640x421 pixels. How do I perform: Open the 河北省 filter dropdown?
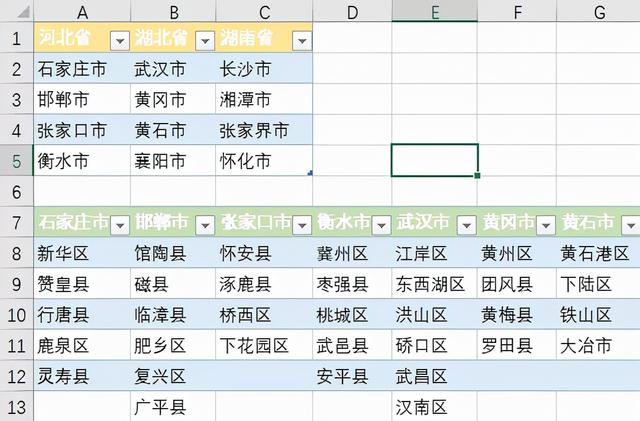click(120, 40)
